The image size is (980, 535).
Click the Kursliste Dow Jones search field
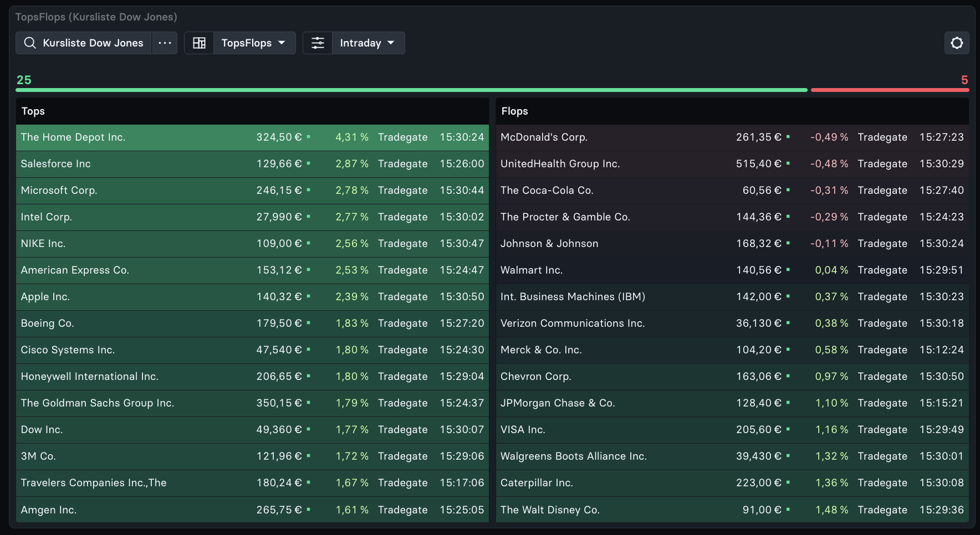[x=84, y=43]
